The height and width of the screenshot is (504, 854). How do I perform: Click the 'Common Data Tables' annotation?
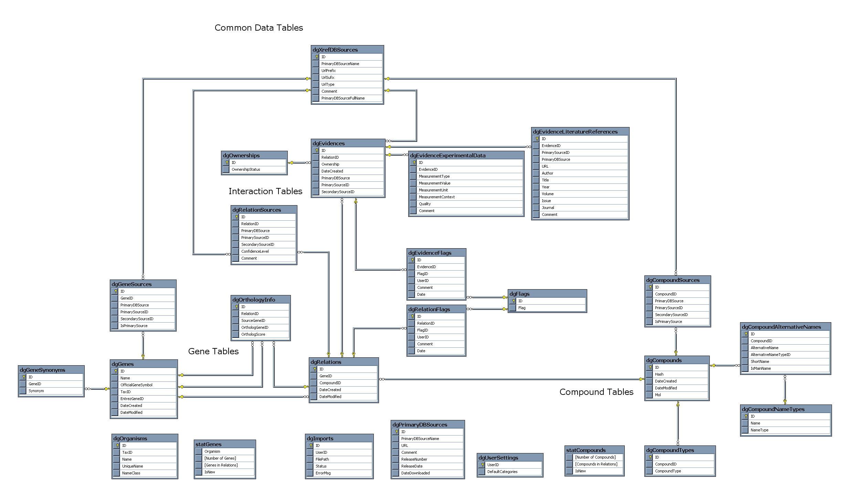(x=259, y=28)
